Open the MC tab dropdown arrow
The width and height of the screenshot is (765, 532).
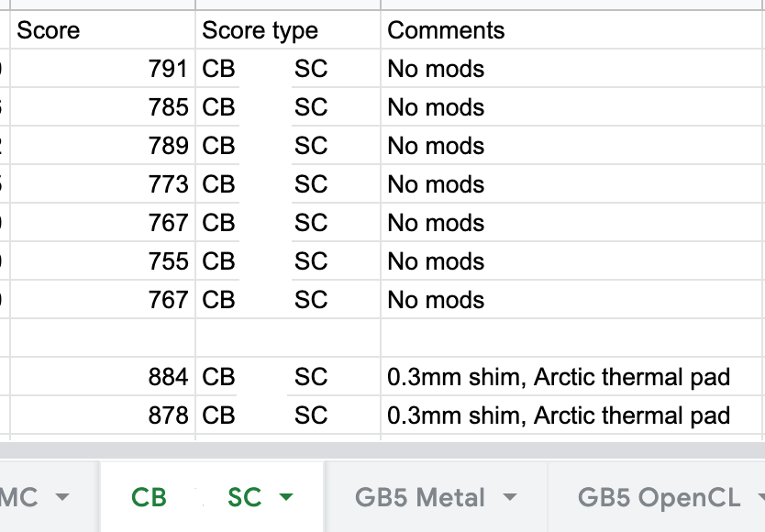click(62, 498)
